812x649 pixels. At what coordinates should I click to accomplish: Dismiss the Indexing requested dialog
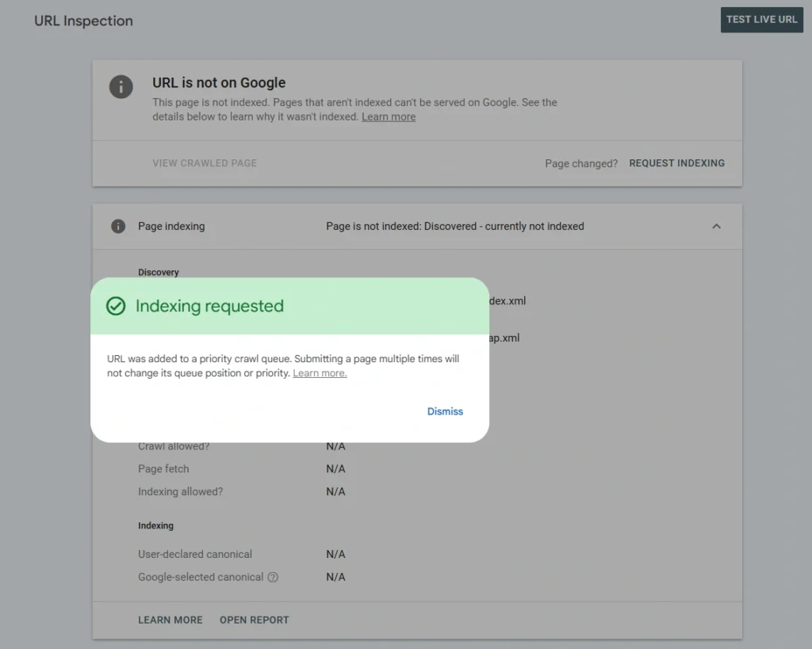(x=445, y=411)
